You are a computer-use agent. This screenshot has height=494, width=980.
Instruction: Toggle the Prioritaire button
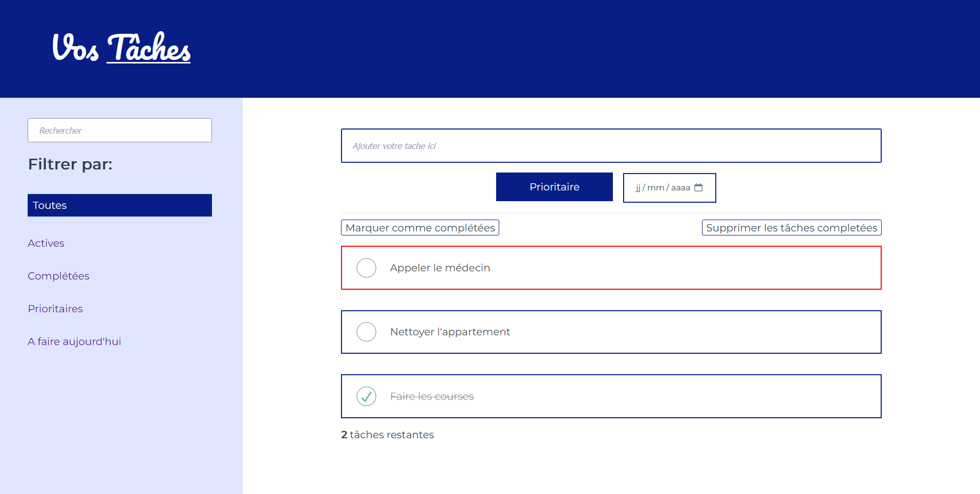[x=555, y=187]
